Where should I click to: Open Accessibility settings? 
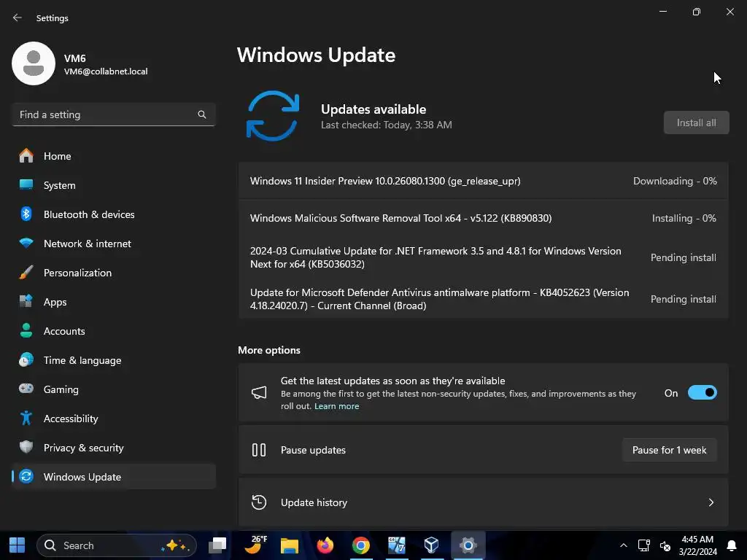coord(113,418)
